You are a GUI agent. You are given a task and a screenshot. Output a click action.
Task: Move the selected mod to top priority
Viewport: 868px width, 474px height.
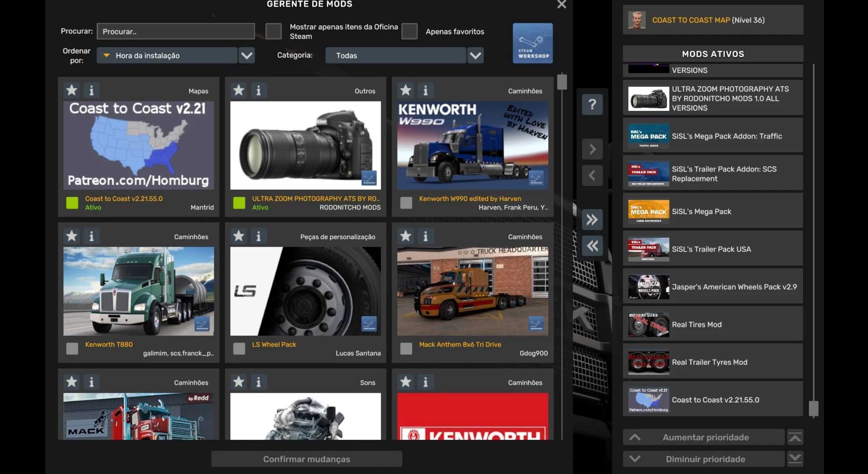795,437
